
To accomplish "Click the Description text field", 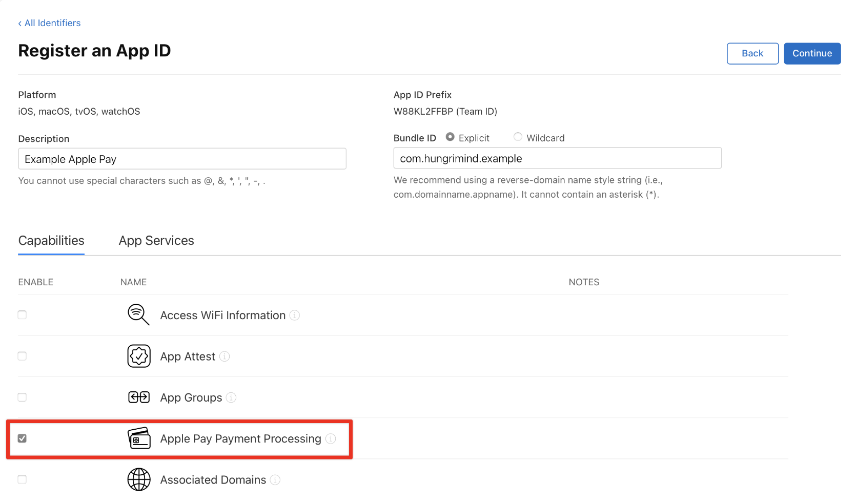I will coord(182,159).
